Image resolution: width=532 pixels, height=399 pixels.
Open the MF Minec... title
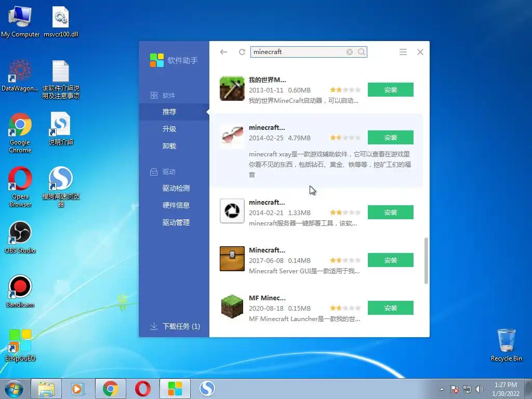(268, 298)
